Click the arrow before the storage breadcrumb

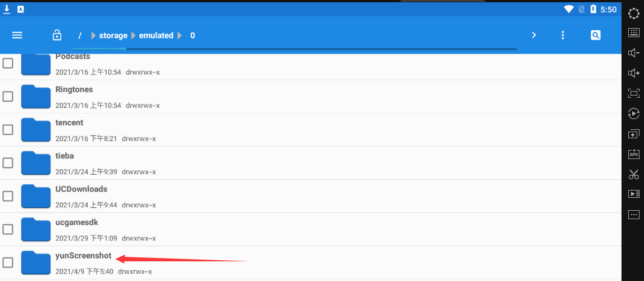pos(93,35)
